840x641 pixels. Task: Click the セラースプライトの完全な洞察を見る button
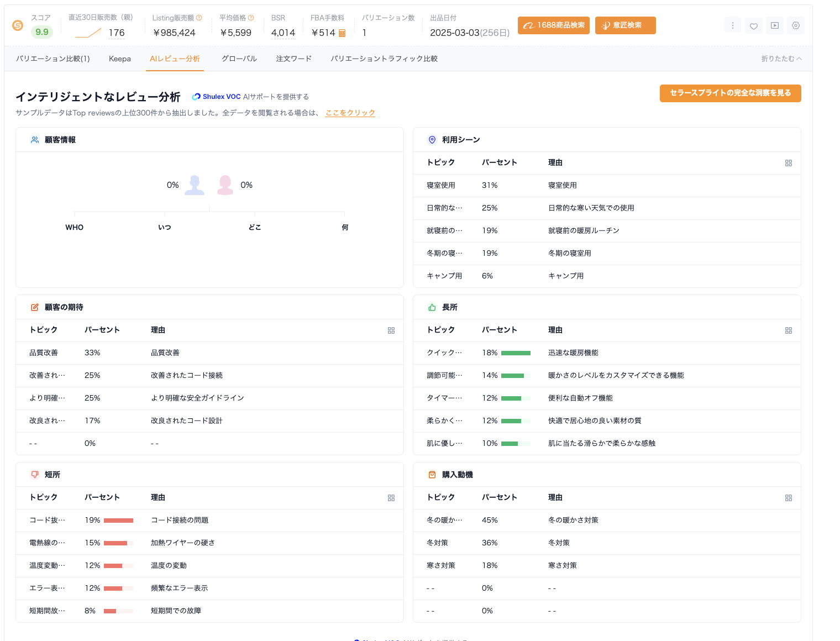tap(730, 93)
